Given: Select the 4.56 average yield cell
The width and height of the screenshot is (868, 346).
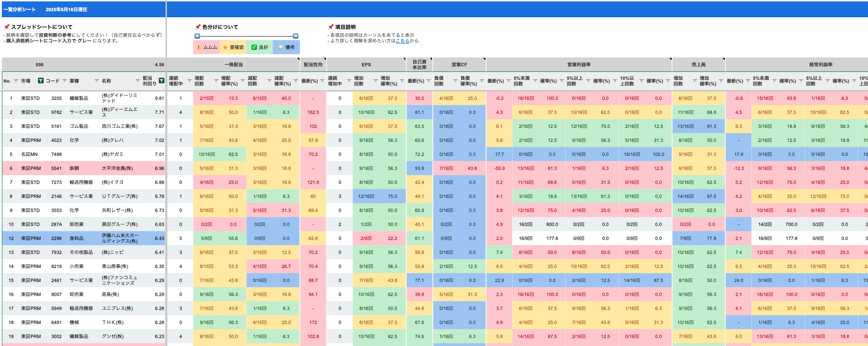Looking at the screenshot, I should [x=160, y=64].
